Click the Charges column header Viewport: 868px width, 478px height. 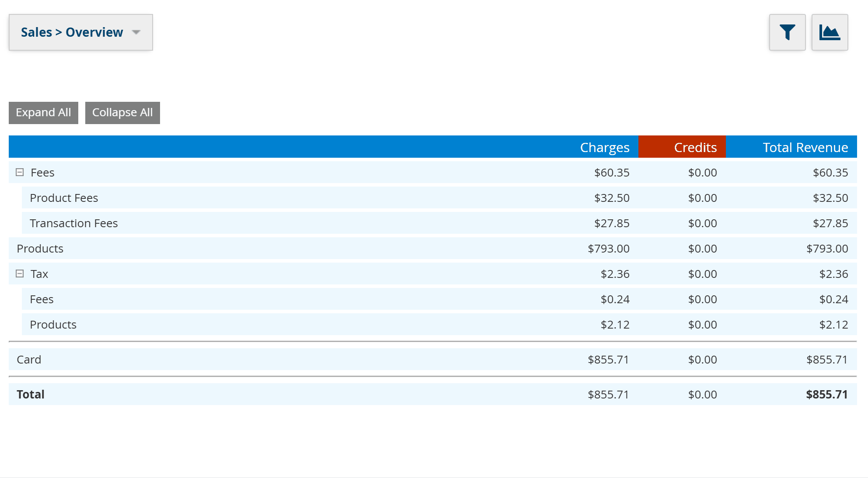point(604,147)
